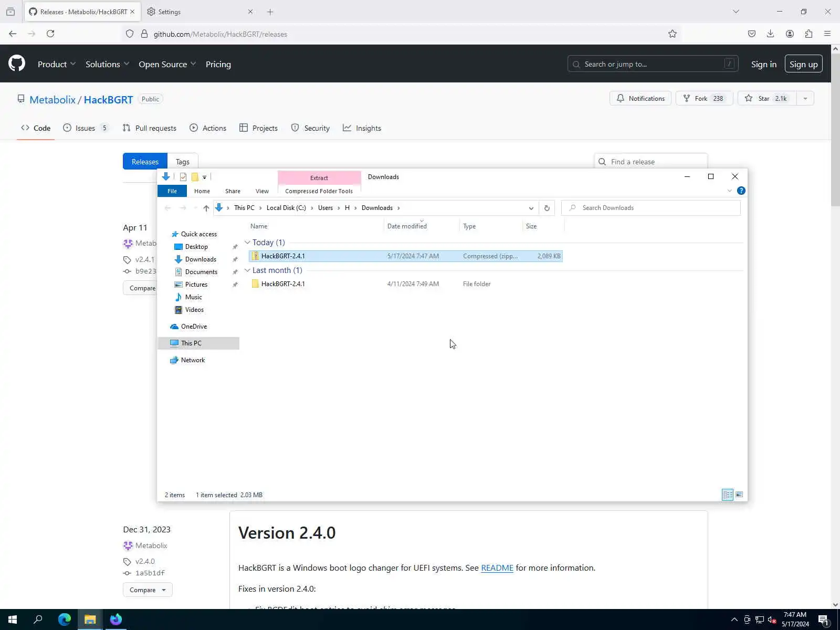Click the Notifications button
The image size is (840, 630).
(x=640, y=98)
